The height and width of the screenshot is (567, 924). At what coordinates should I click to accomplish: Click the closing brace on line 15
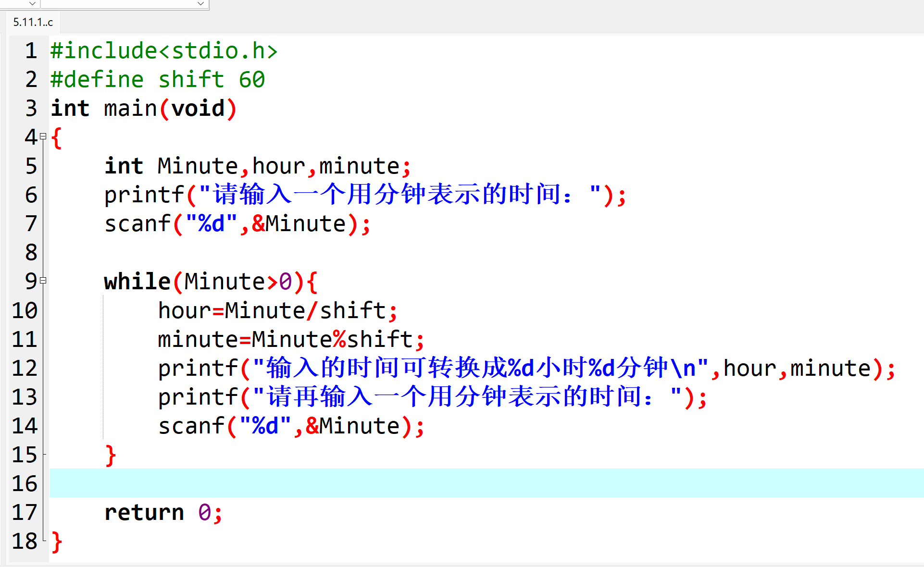(111, 455)
